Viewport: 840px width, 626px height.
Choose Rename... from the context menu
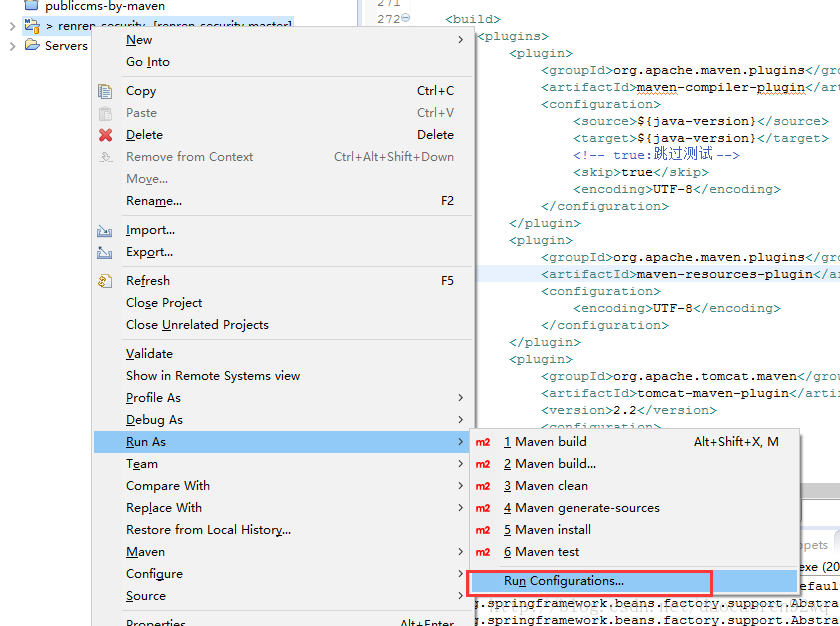(283, 201)
